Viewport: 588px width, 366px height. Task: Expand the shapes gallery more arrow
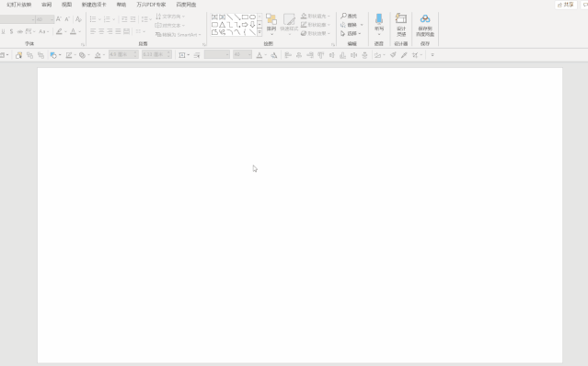[259, 32]
